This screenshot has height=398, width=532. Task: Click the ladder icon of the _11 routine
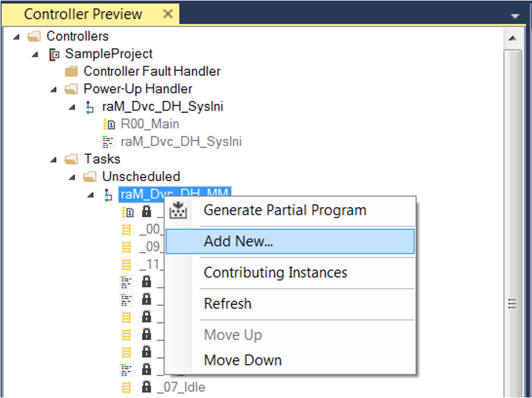point(126,265)
